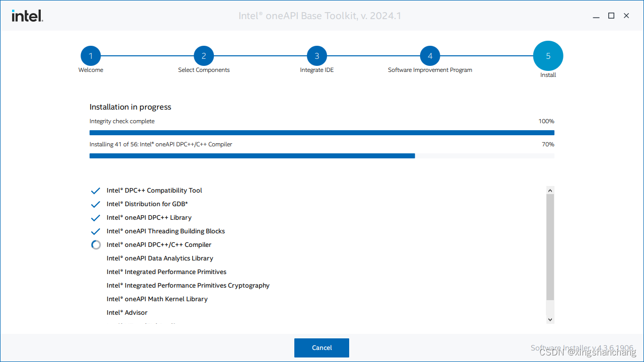
Task: Click Installation in progress heading
Action: (x=130, y=107)
